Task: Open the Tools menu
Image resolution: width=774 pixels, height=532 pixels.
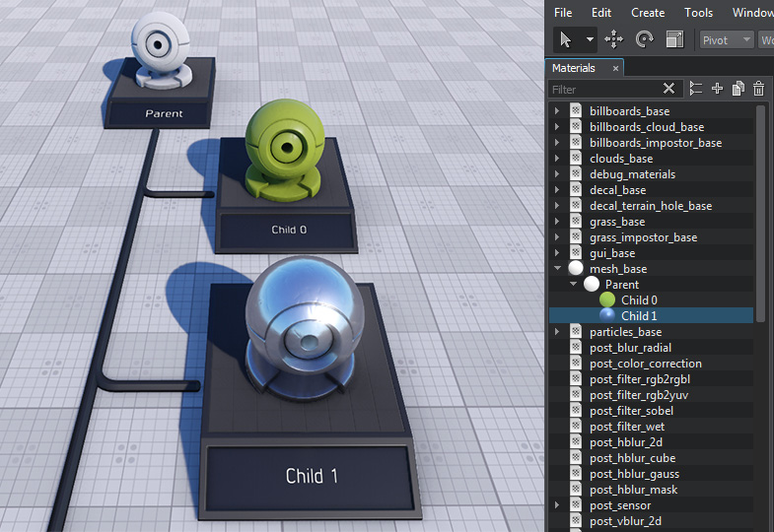Action: (x=698, y=13)
